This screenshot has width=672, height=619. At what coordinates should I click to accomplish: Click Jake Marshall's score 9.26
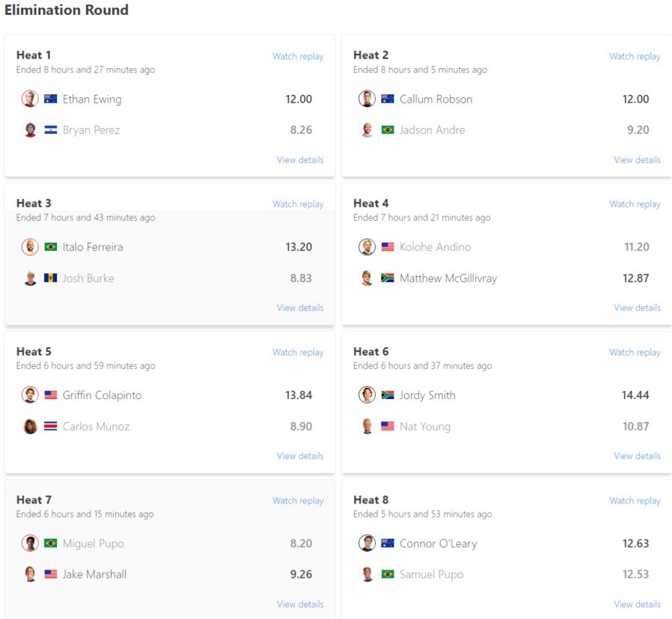[301, 575]
